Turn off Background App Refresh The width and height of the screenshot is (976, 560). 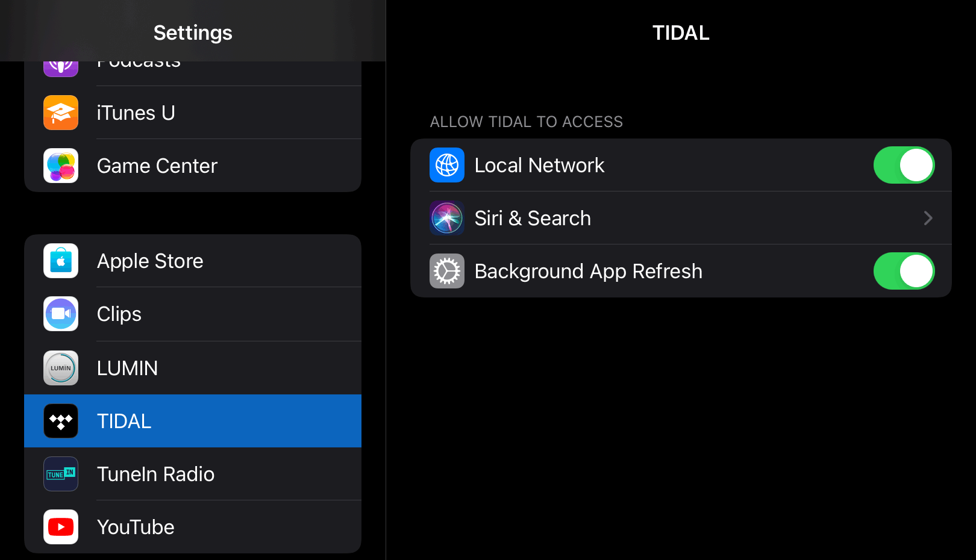coord(904,271)
